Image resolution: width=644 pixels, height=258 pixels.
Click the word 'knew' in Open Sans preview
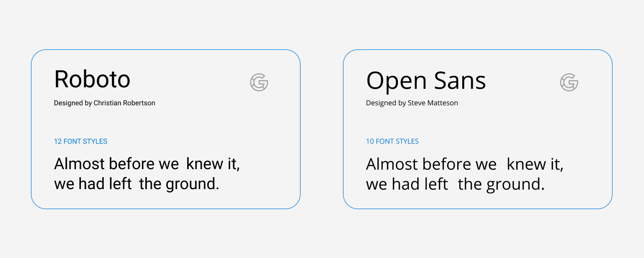click(527, 164)
